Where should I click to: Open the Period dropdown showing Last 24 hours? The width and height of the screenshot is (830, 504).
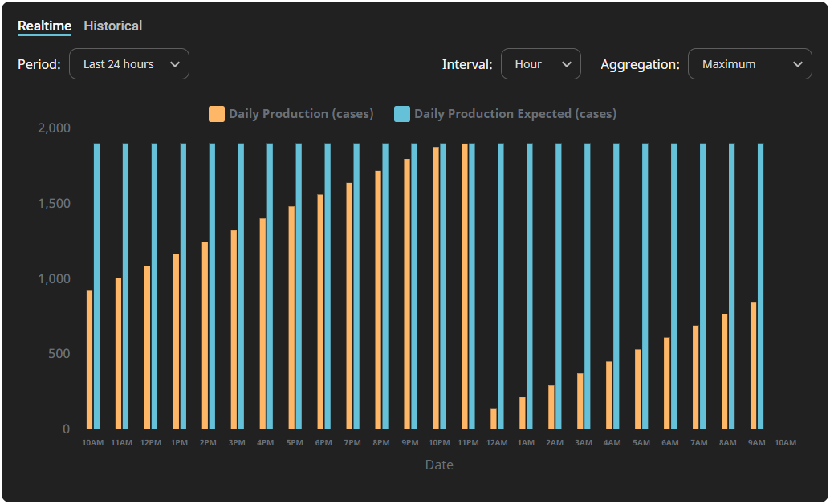[128, 64]
